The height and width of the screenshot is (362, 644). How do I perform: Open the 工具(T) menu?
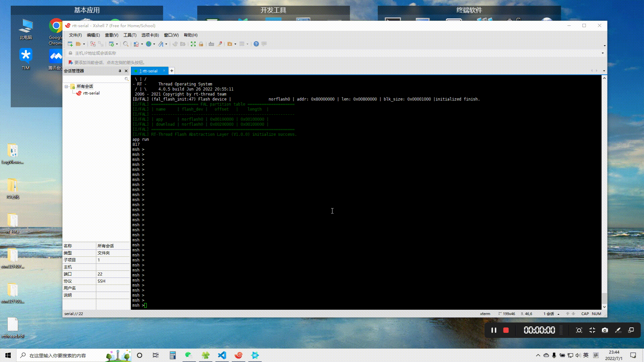[x=130, y=35]
